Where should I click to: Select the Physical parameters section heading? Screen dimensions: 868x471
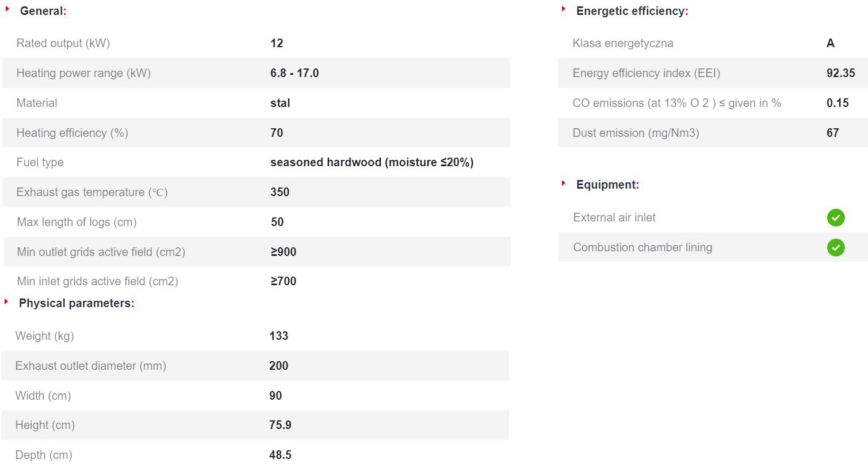point(77,303)
